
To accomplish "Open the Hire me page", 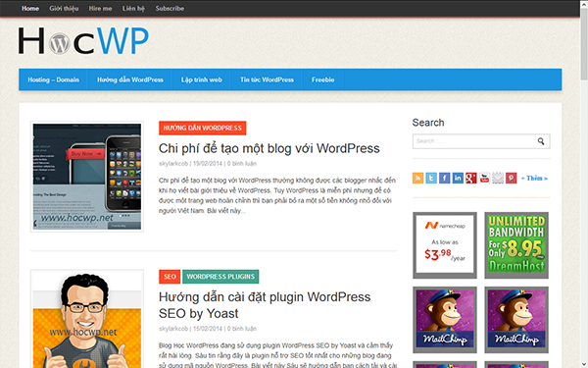I will pos(100,8).
